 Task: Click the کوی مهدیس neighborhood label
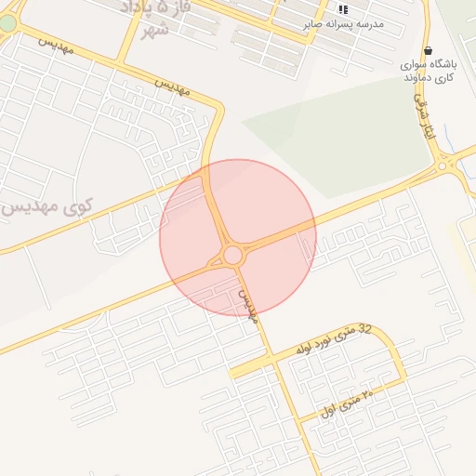tap(47, 207)
